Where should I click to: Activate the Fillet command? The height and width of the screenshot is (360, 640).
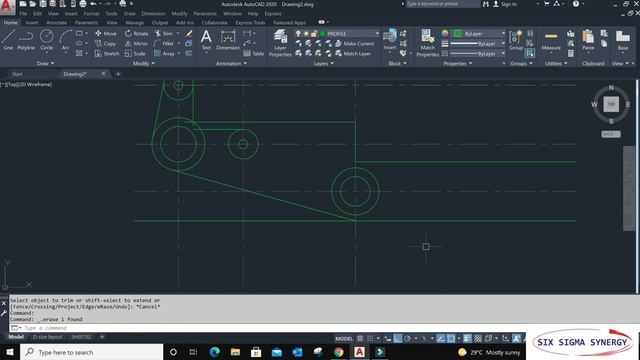point(164,43)
